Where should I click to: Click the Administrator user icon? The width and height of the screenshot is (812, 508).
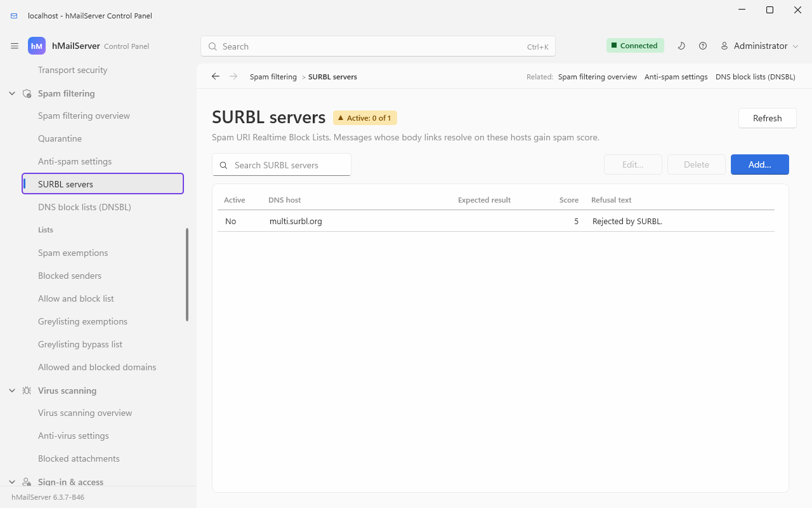point(724,46)
